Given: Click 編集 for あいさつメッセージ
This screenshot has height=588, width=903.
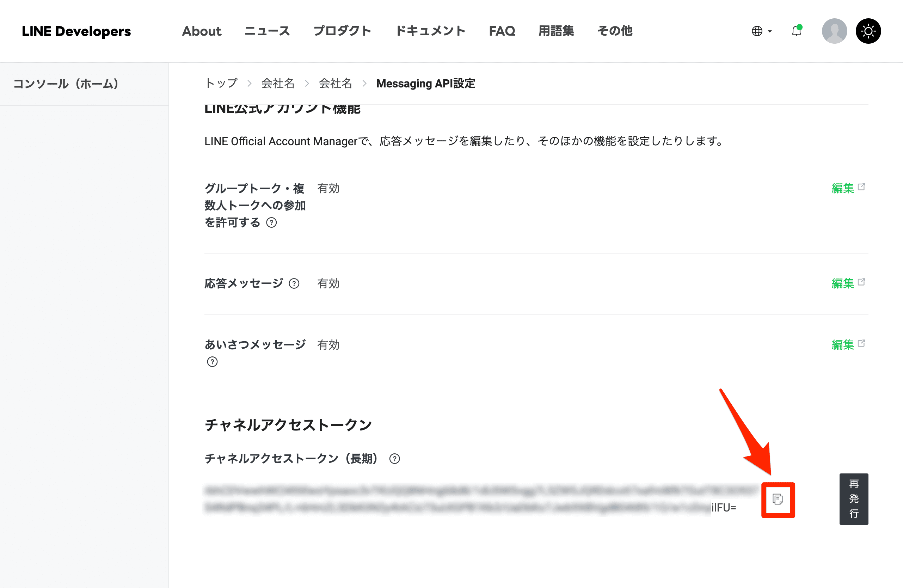Looking at the screenshot, I should coord(843,344).
